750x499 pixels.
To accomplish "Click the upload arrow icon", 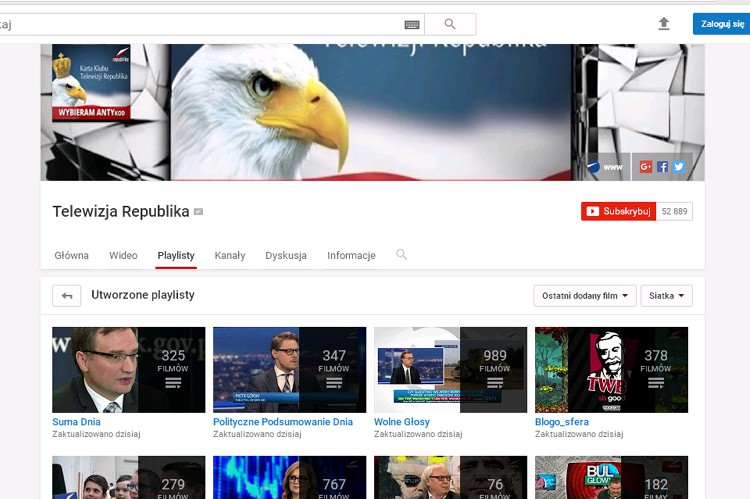I will tap(664, 24).
